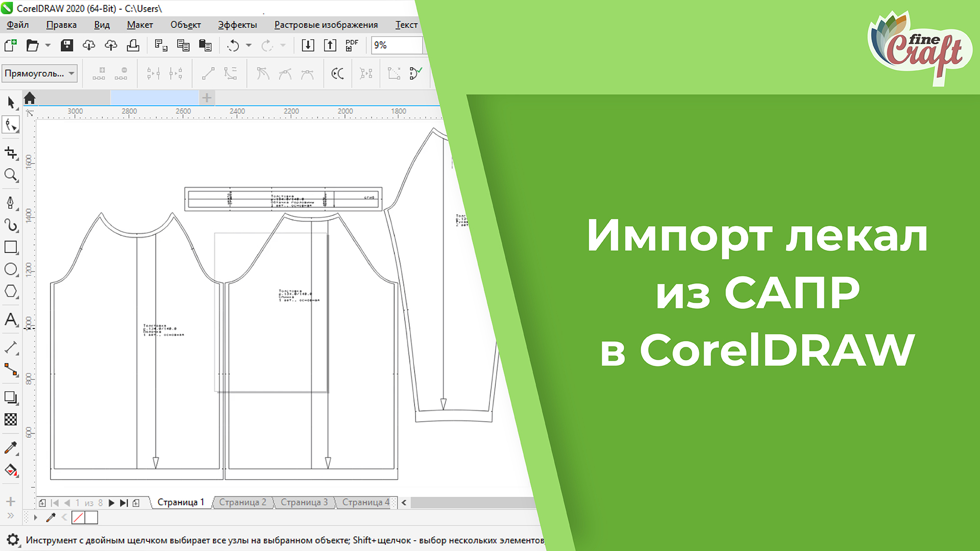Open the Эффекты menu
The height and width of the screenshot is (551, 980).
(x=237, y=24)
